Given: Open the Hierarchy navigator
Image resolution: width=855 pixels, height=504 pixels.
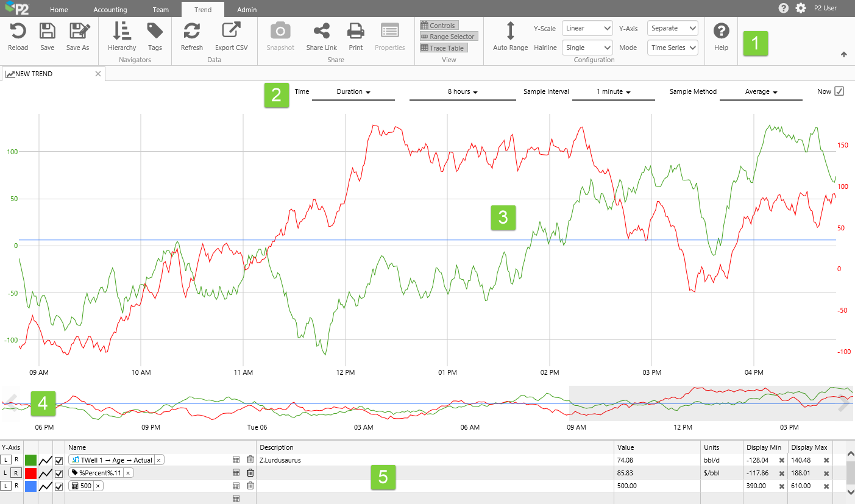Looking at the screenshot, I should point(122,31).
